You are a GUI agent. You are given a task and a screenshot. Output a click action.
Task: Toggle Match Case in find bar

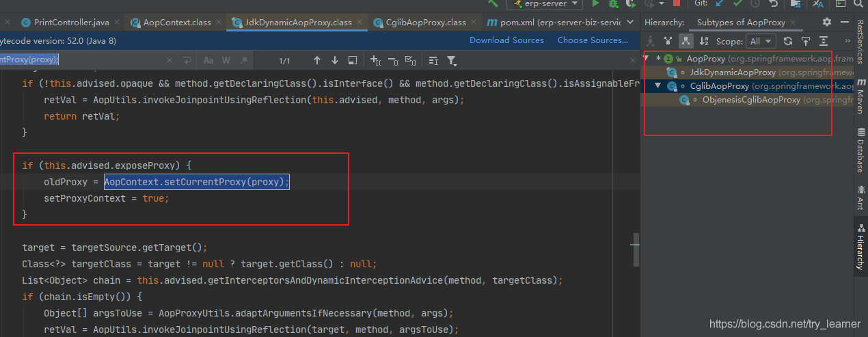(208, 60)
